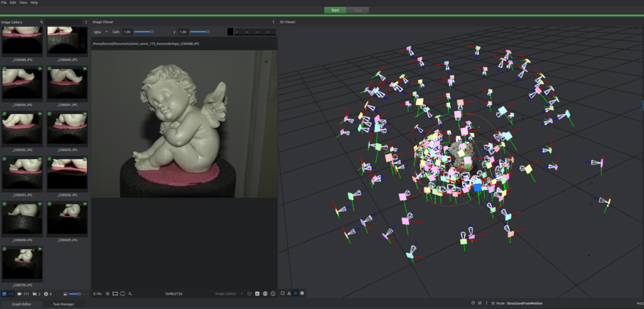
Task: Select the blue highlighted camera in the 3D Viewer
Action: coord(477,188)
